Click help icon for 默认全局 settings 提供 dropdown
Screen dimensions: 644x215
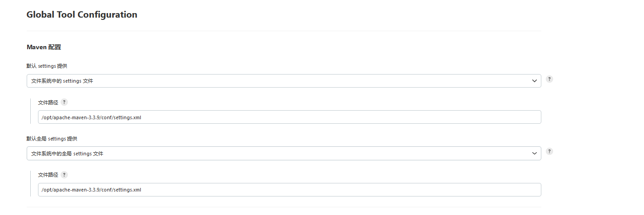[549, 151]
